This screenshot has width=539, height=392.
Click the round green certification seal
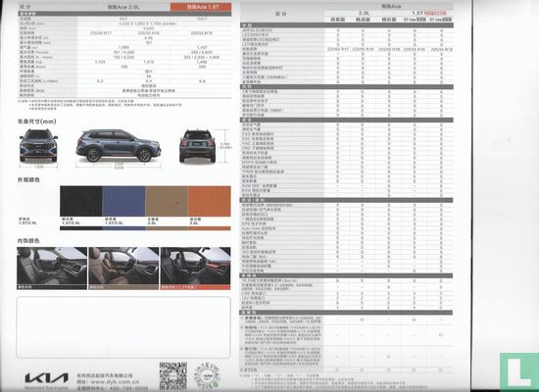coord(207,376)
